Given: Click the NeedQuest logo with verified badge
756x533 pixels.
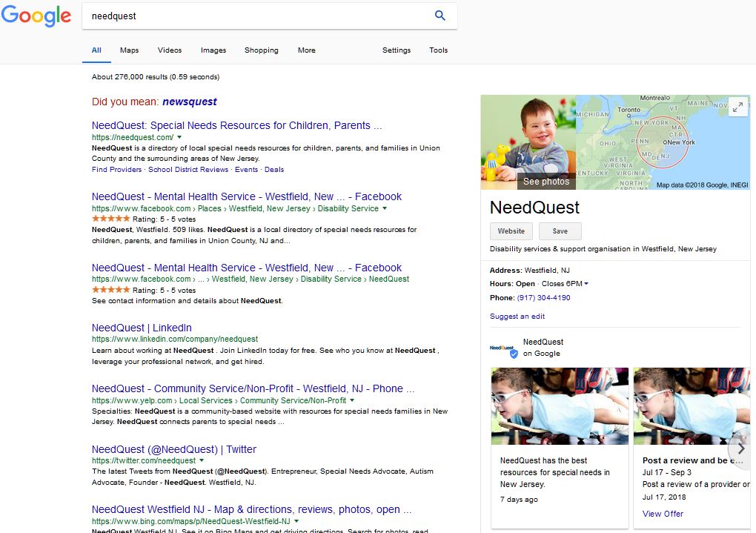Looking at the screenshot, I should pos(504,350).
